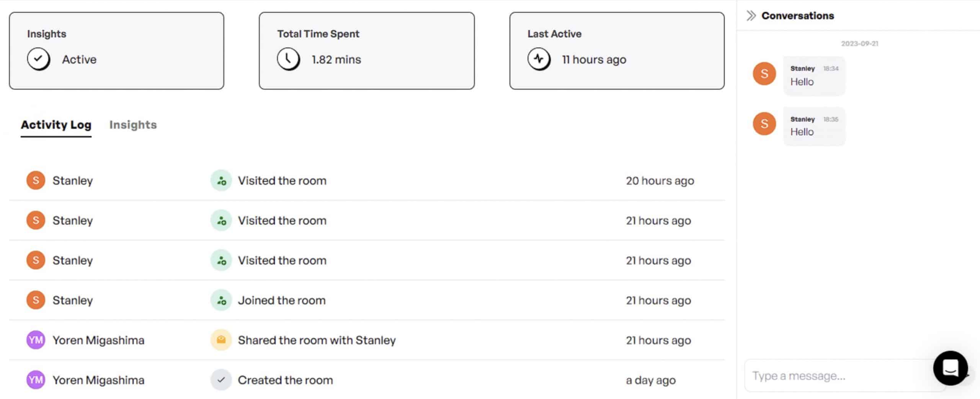980x399 pixels.
Task: Open the Total Time Spent card
Action: (367, 51)
